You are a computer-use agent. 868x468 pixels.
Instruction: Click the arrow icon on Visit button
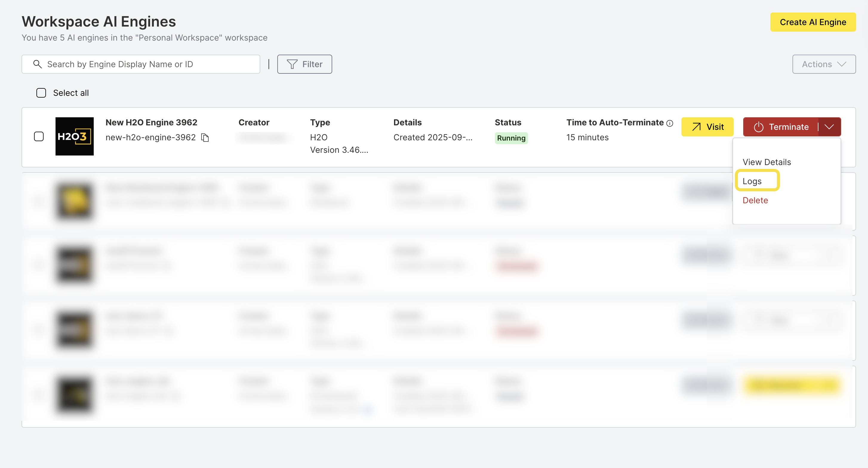(696, 127)
